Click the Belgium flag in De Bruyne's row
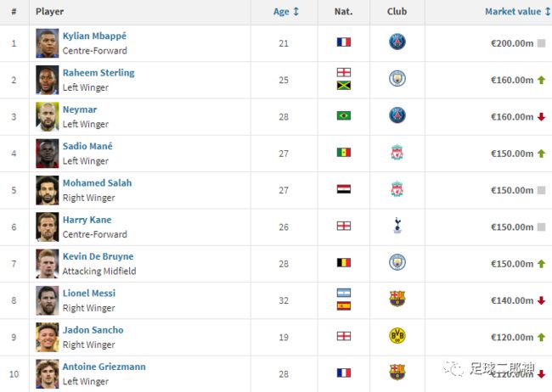The image size is (552, 392). pyautogui.click(x=344, y=262)
